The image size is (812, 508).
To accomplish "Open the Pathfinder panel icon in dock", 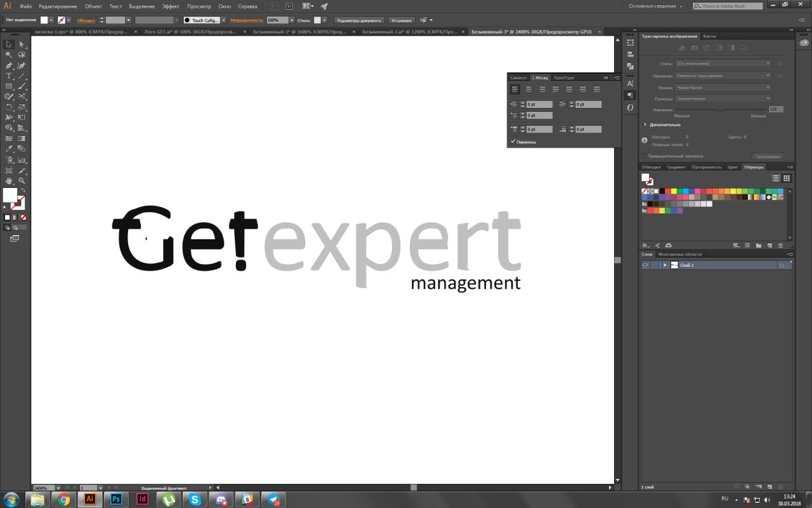I will tap(630, 66).
